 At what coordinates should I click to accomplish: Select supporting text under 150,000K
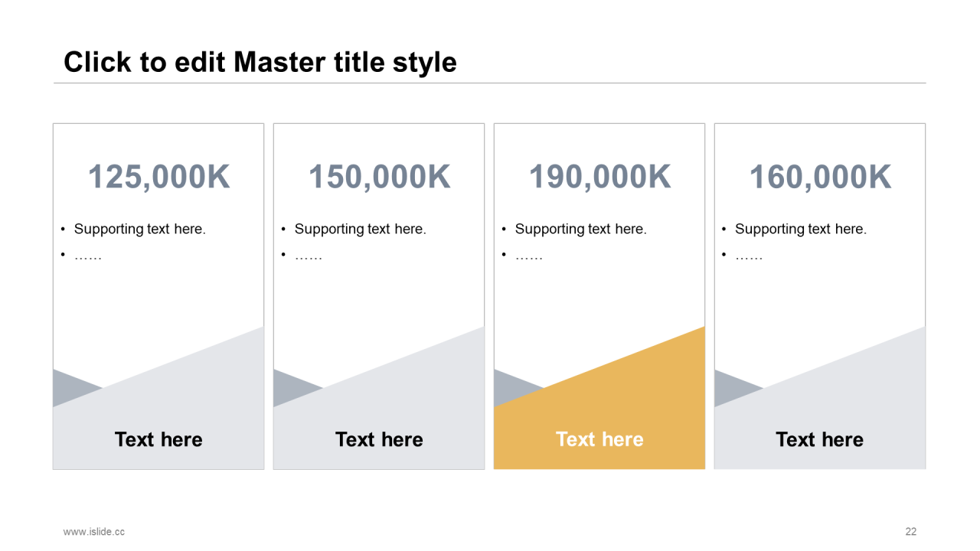[x=361, y=229]
